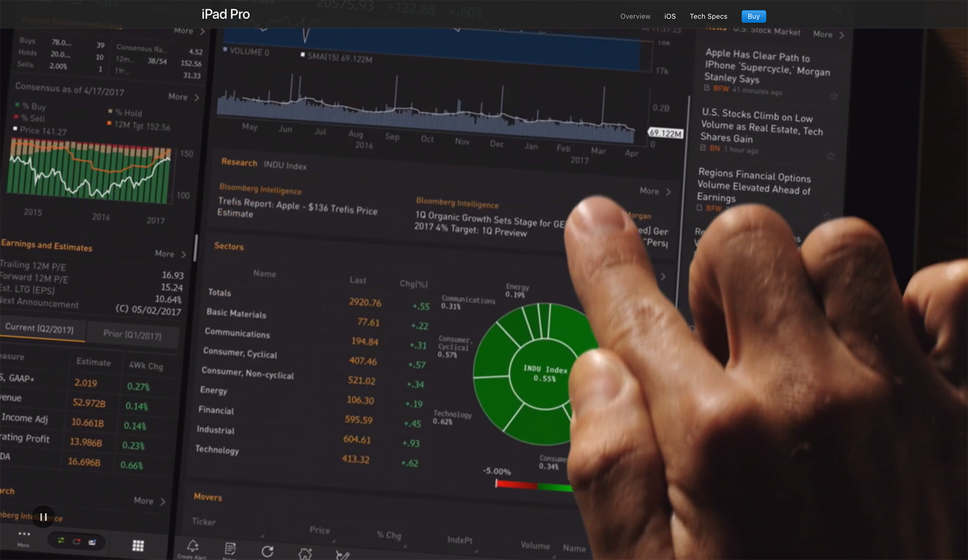Tap the add-to-home house icon
Image resolution: width=968 pixels, height=560 pixels.
(306, 553)
